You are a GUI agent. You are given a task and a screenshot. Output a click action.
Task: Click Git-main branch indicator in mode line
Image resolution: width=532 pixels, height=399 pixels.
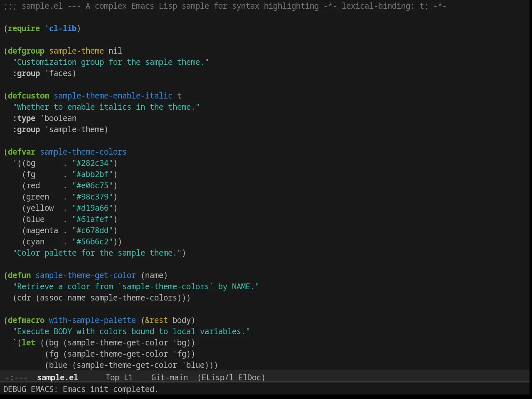tap(170, 377)
